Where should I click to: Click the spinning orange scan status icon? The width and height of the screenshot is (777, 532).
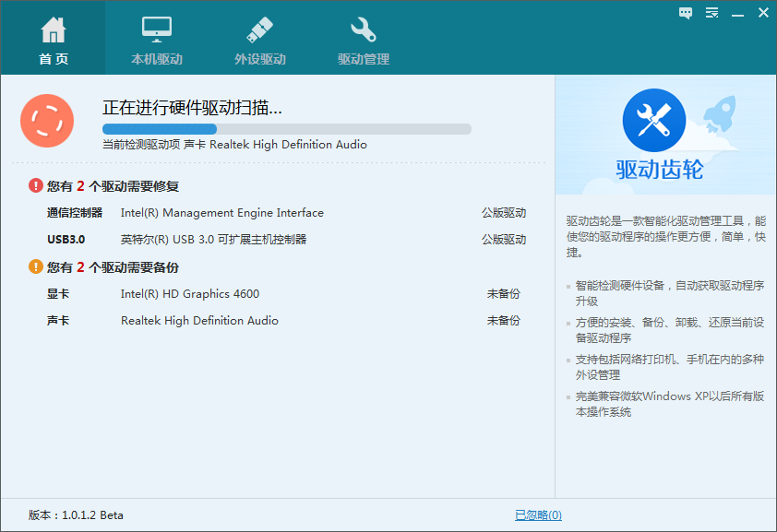click(x=47, y=121)
